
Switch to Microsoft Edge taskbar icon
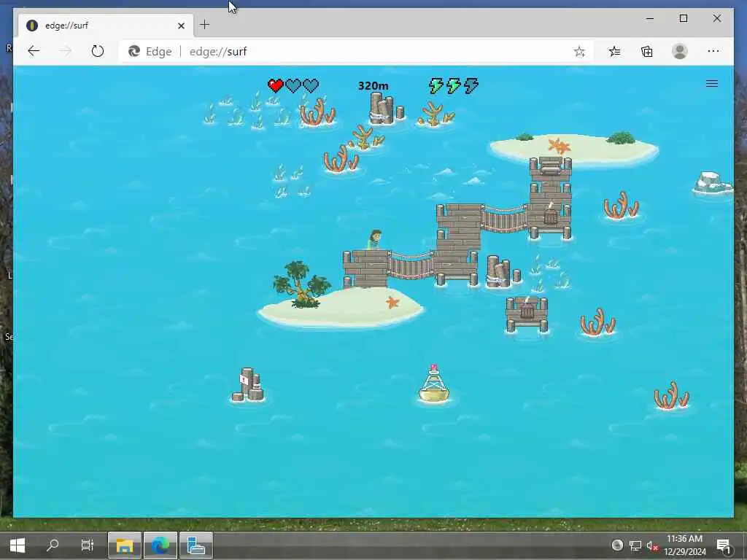pos(160,545)
